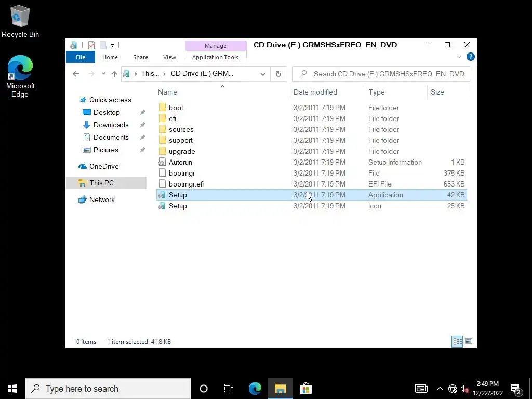Screen dimensions: 532x399
Task: Select Quick access in navigation pane
Action: pos(110,100)
